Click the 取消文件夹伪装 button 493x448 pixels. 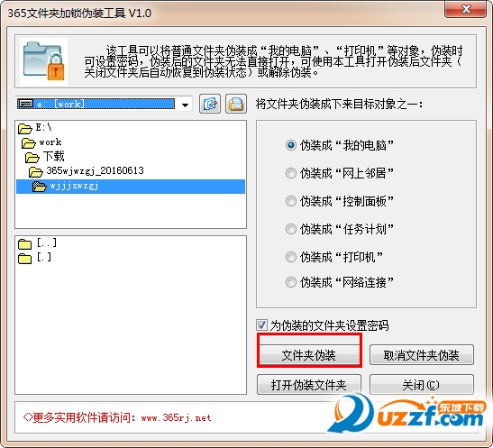point(421,355)
